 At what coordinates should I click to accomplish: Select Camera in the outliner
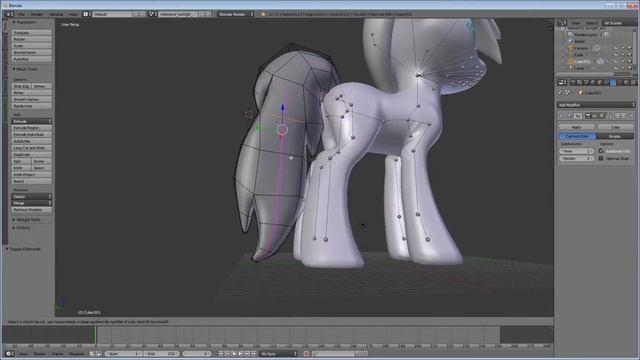(x=581, y=48)
